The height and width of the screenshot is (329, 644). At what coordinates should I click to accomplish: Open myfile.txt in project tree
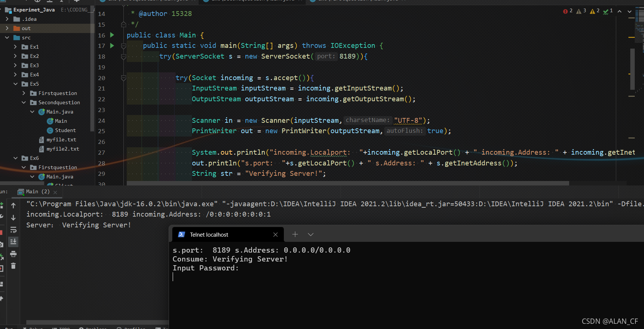pyautogui.click(x=61, y=139)
